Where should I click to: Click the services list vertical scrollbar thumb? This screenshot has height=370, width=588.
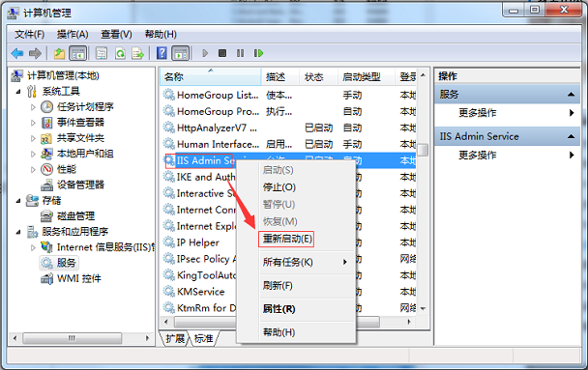tap(423, 150)
